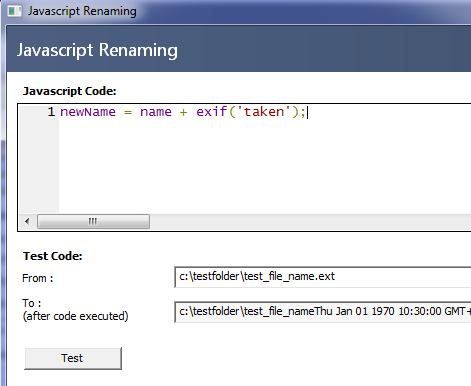Place cursor on newName in the code

(88, 112)
